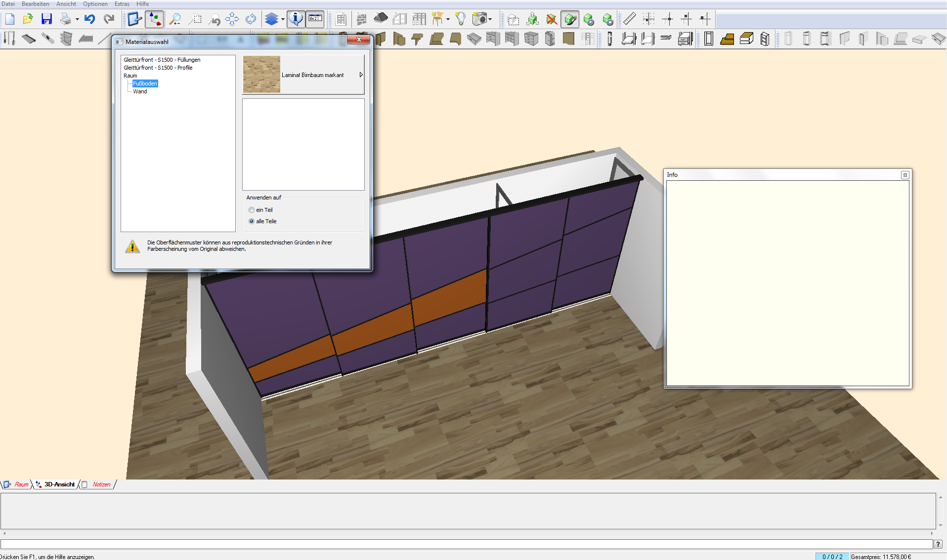This screenshot has height=560, width=947.
Task: Click the delete object red X icon
Action: point(552,19)
